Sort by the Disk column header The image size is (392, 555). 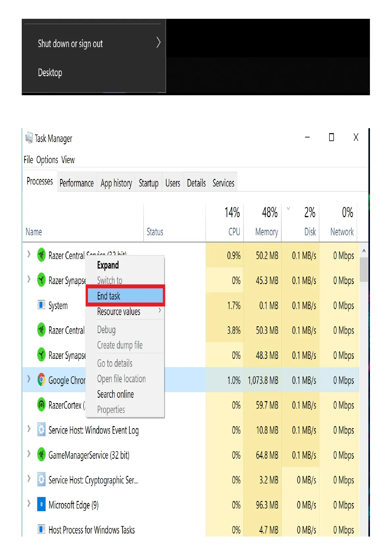[300, 223]
